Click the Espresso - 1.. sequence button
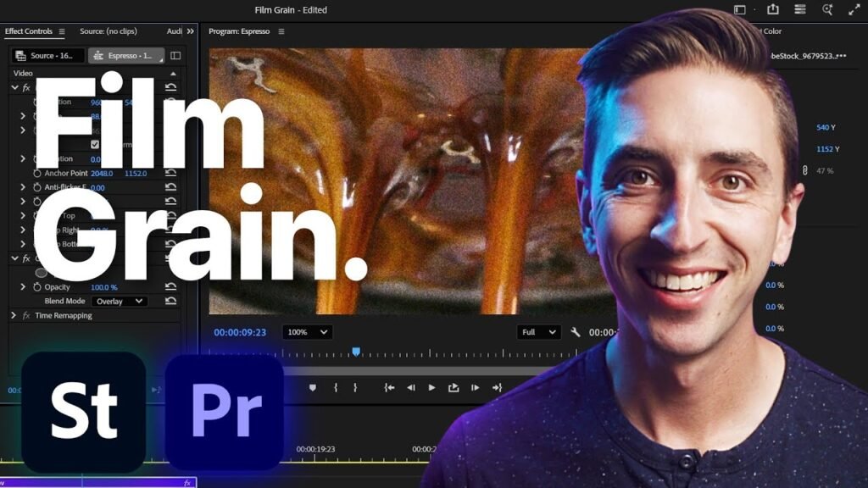 pyautogui.click(x=126, y=55)
